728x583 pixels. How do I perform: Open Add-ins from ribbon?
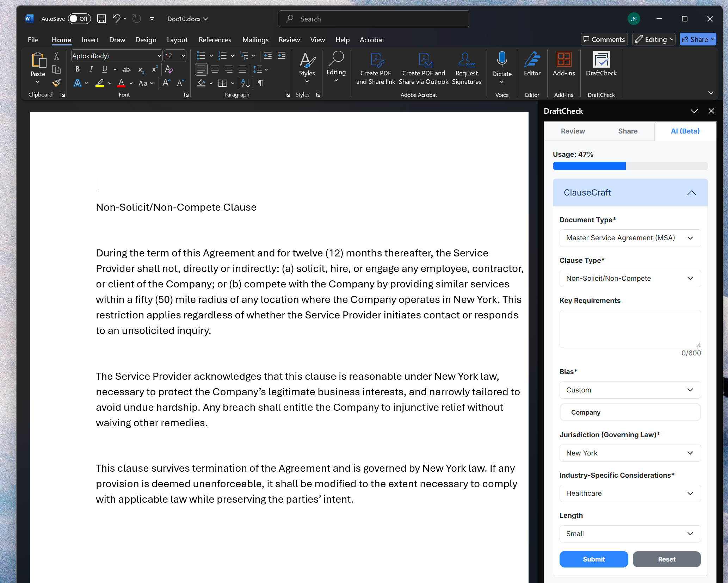point(564,64)
